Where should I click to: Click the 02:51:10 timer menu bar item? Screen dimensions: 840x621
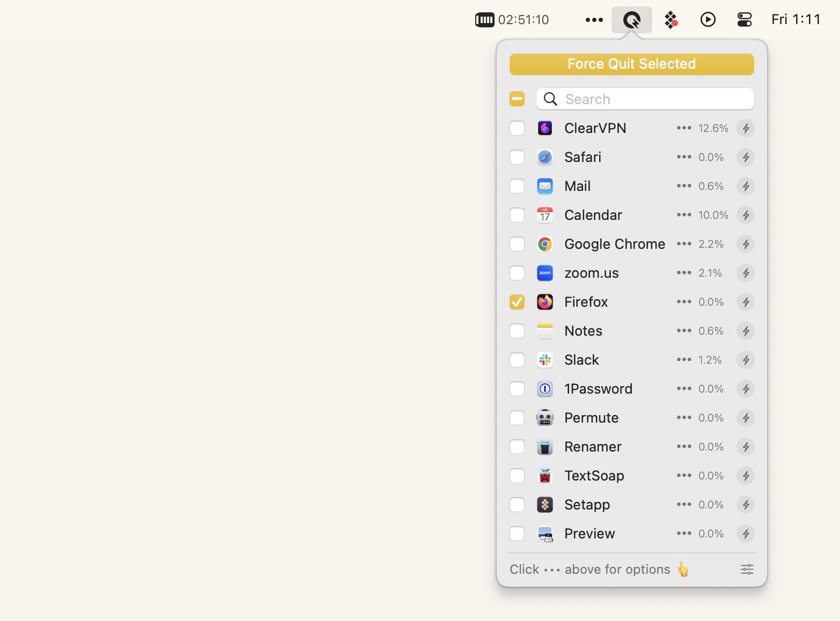tap(512, 20)
